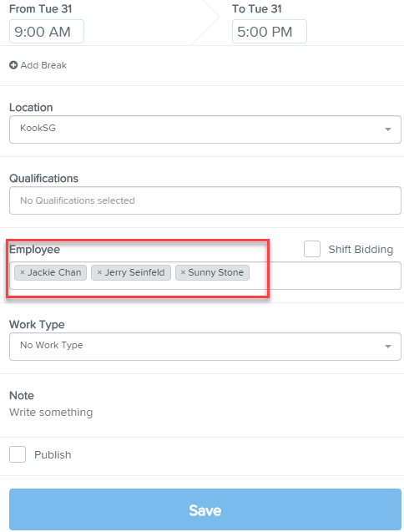The height and width of the screenshot is (532, 404).
Task: Click the Save button
Action: [205, 509]
